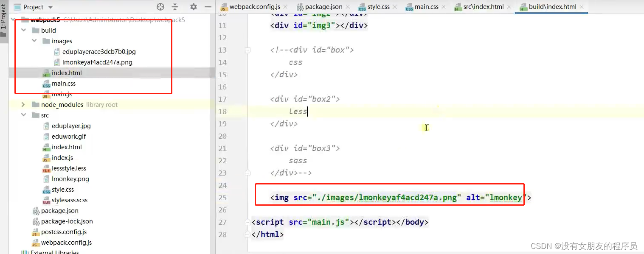Select lmonkeyaf4acd247a.png in images folder
644x254 pixels.
(x=97, y=62)
